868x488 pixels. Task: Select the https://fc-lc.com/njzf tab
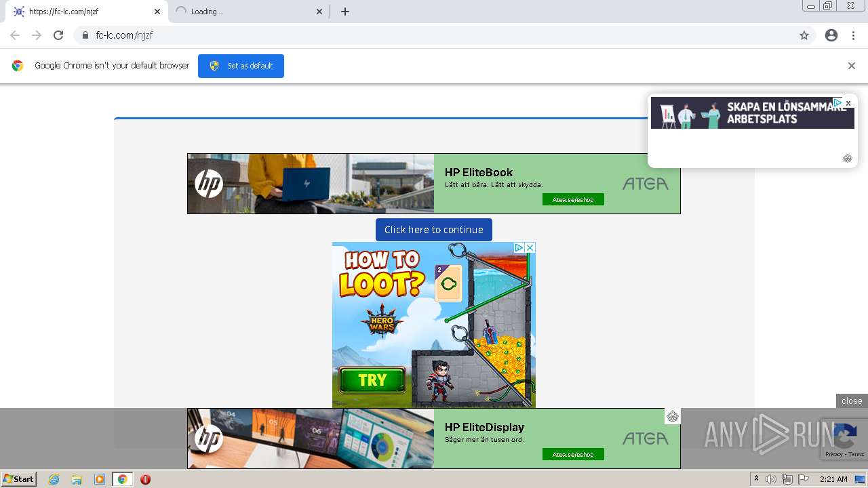pyautogui.click(x=85, y=12)
